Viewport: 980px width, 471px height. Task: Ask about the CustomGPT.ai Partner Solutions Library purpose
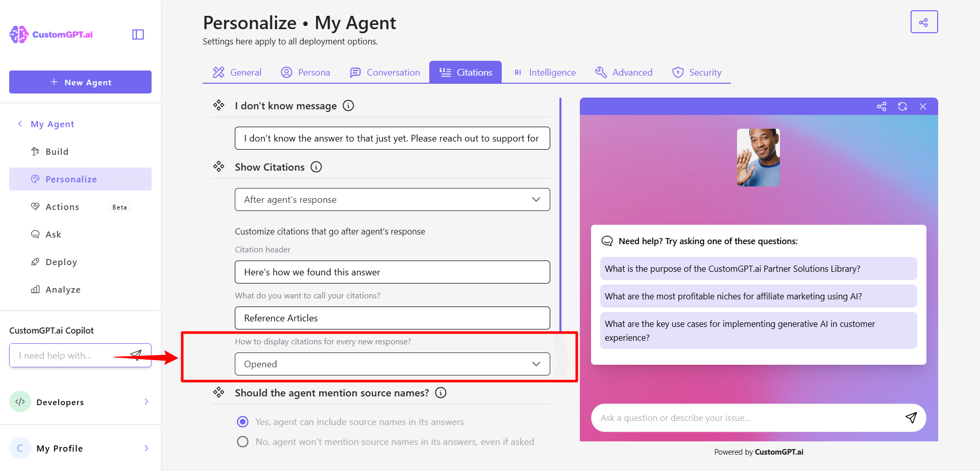tap(758, 268)
